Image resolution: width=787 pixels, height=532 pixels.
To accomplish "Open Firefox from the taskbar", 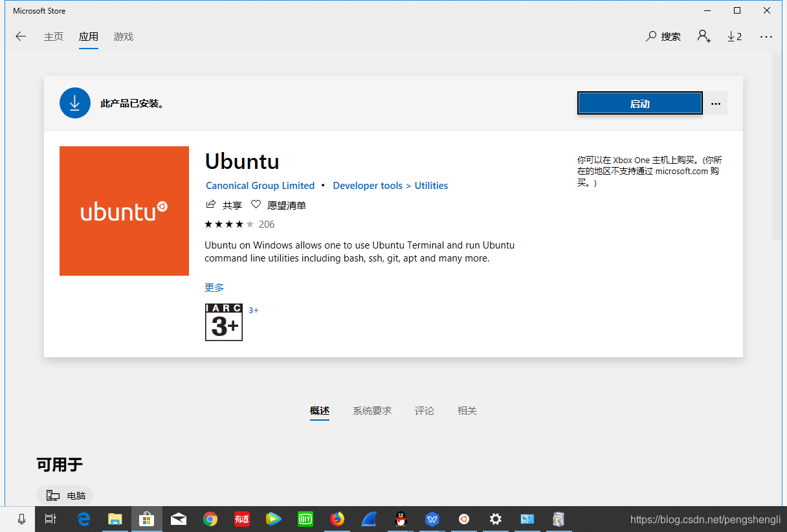I will click(x=337, y=519).
